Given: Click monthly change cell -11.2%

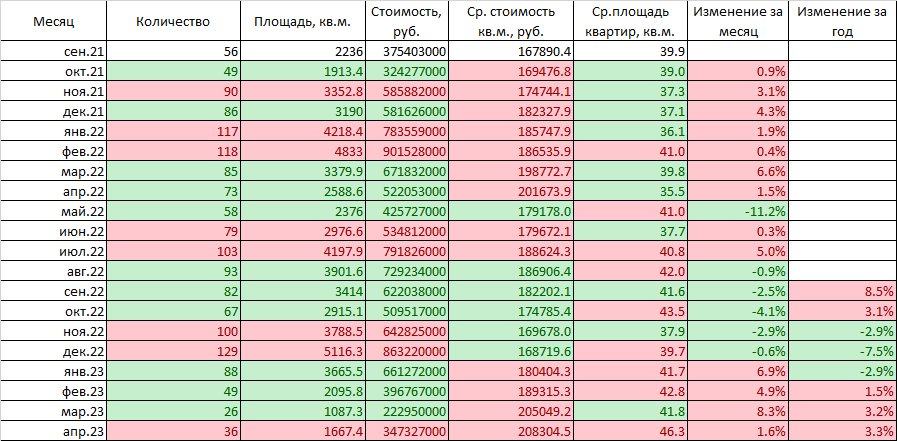Looking at the screenshot, I should (738, 212).
